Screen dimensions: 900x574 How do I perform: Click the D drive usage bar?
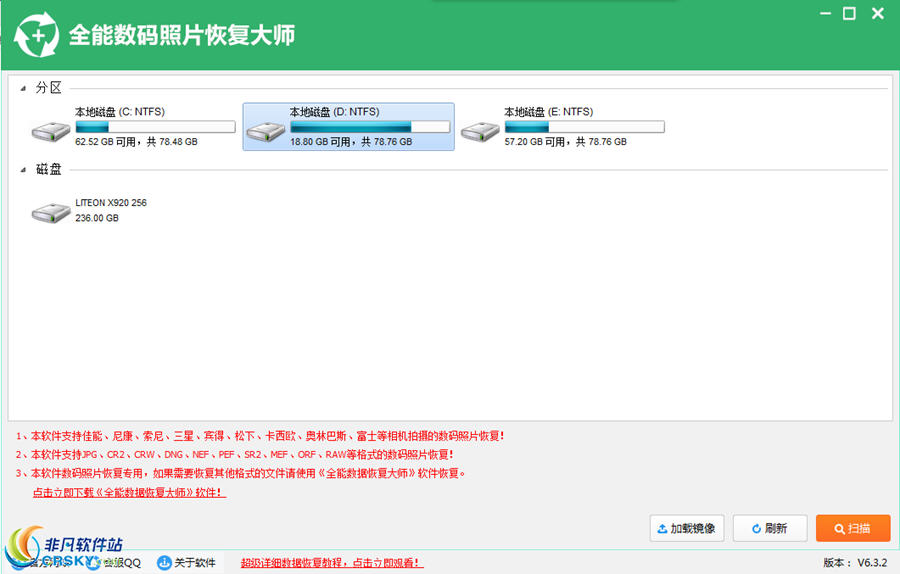click(x=370, y=127)
